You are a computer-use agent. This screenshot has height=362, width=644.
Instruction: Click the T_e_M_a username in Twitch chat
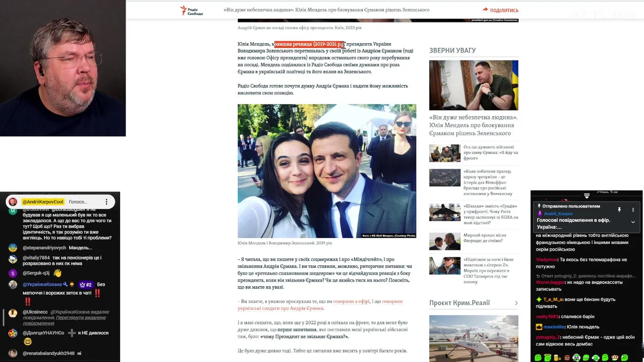pyautogui.click(x=553, y=299)
